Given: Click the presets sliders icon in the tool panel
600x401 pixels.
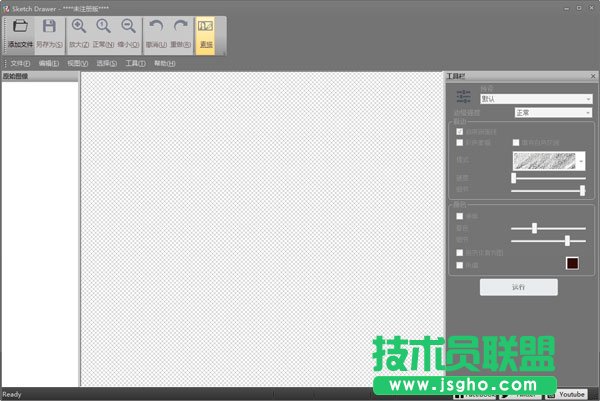Looking at the screenshot, I should pyautogui.click(x=463, y=96).
